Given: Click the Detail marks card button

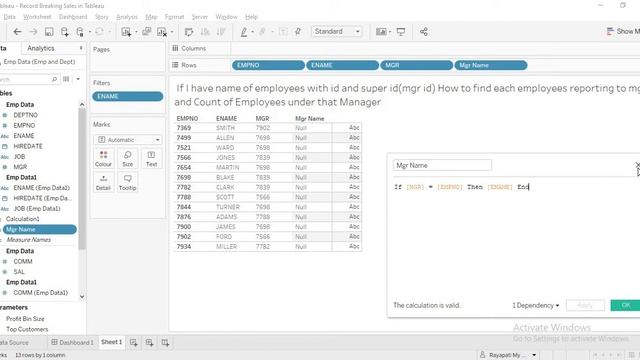Looking at the screenshot, I should tap(103, 182).
